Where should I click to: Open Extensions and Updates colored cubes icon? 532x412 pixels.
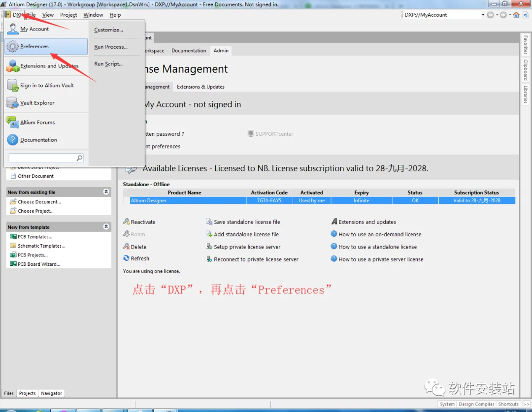pyautogui.click(x=13, y=66)
